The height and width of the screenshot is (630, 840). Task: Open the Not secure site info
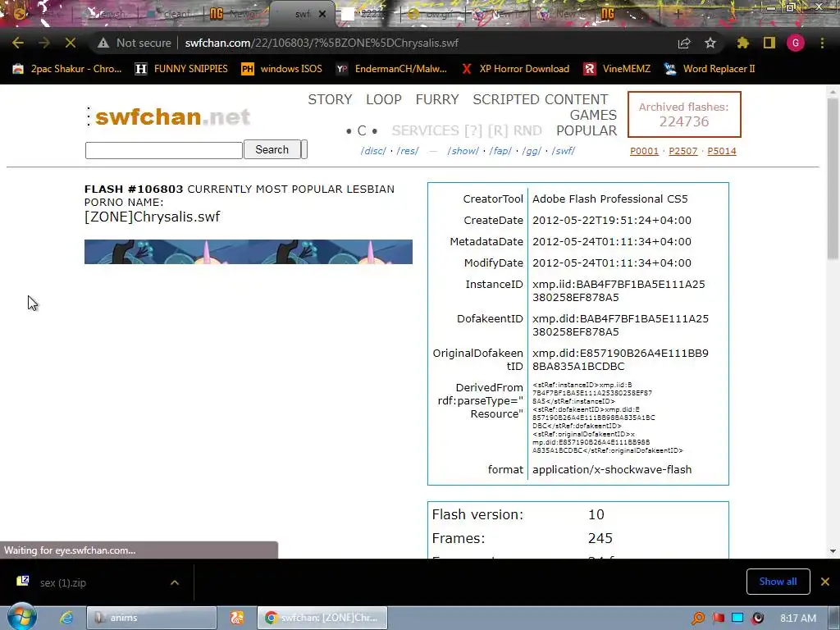pyautogui.click(x=135, y=43)
